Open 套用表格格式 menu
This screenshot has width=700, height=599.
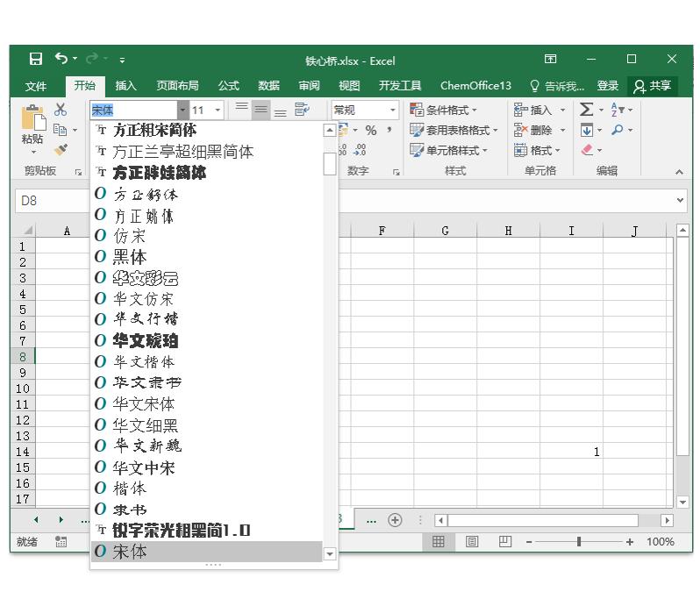[x=454, y=130]
